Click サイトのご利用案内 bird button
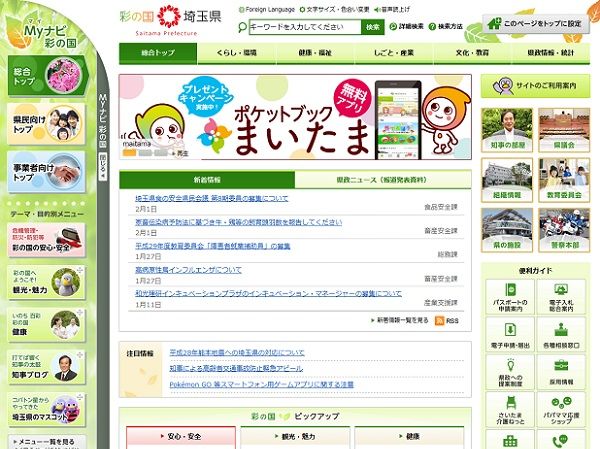600x449 pixels. [x=535, y=86]
